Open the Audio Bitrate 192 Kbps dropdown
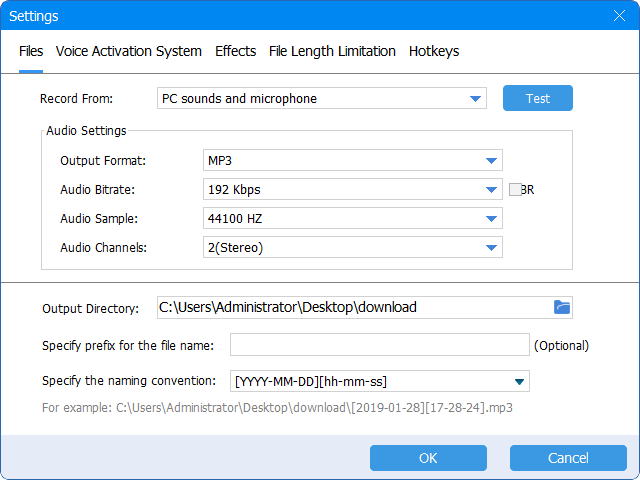The height and width of the screenshot is (480, 640). click(352, 190)
